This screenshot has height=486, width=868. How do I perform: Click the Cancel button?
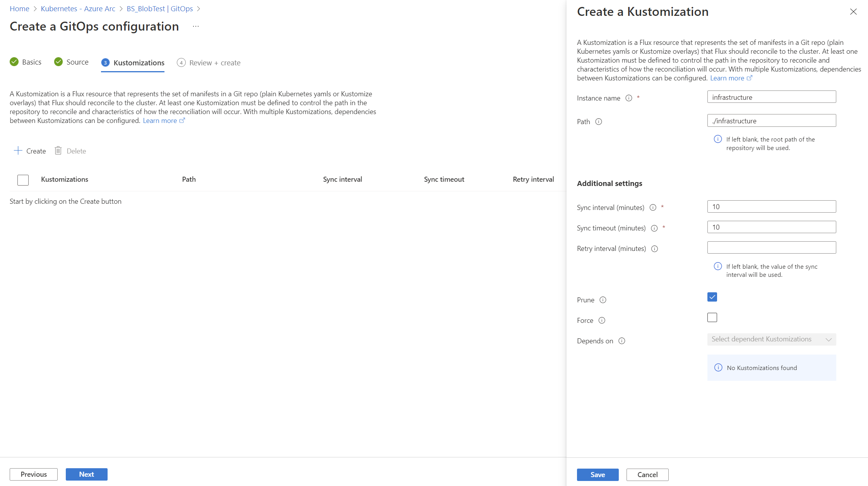tap(647, 475)
